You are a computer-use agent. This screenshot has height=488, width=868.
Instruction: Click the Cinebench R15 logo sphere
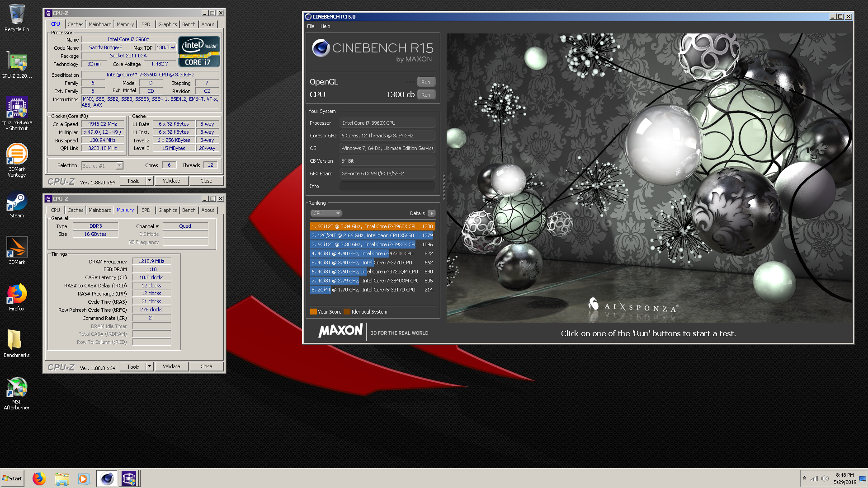point(321,48)
